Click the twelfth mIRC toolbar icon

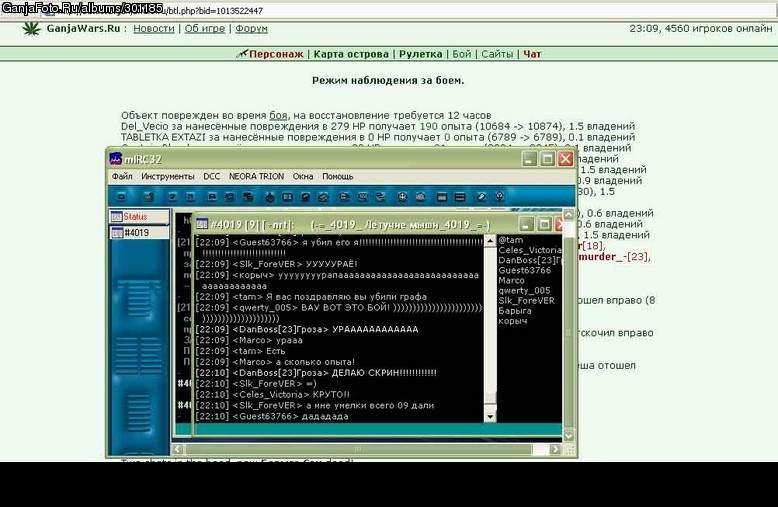click(x=344, y=197)
